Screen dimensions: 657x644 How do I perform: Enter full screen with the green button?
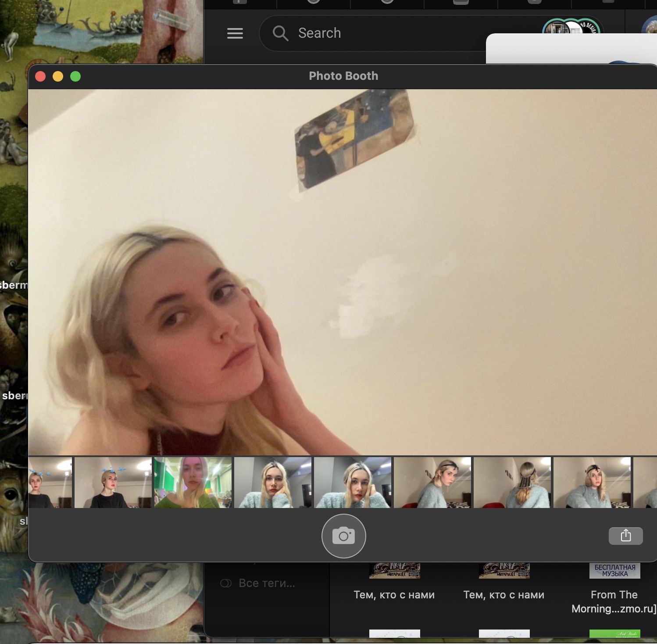(x=75, y=76)
